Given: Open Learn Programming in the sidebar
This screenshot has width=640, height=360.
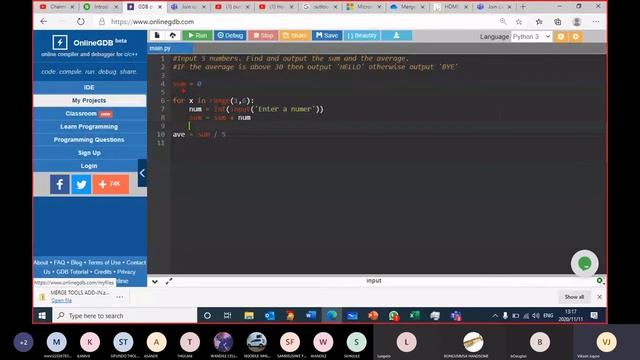Looking at the screenshot, I should click(x=89, y=127).
